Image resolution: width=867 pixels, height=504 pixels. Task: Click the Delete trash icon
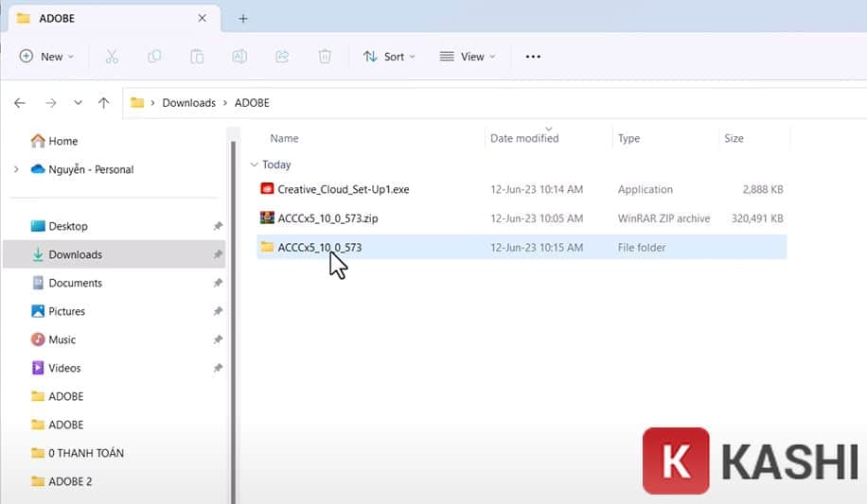click(325, 57)
